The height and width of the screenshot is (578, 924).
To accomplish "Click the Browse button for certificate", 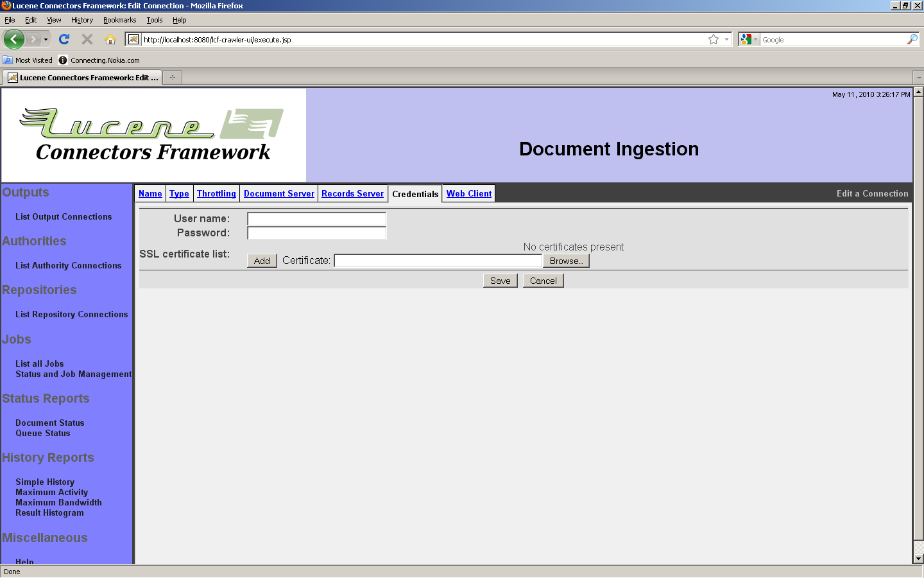I will tap(566, 261).
